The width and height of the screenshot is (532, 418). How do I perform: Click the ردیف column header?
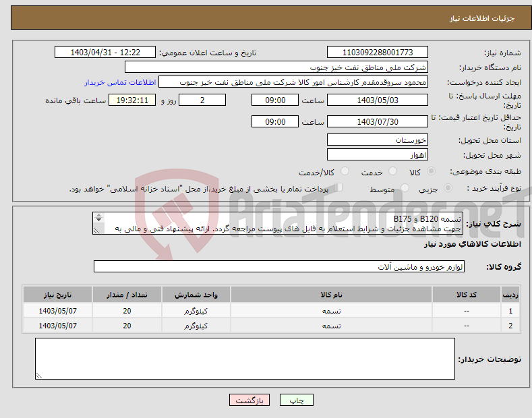pyautogui.click(x=510, y=295)
